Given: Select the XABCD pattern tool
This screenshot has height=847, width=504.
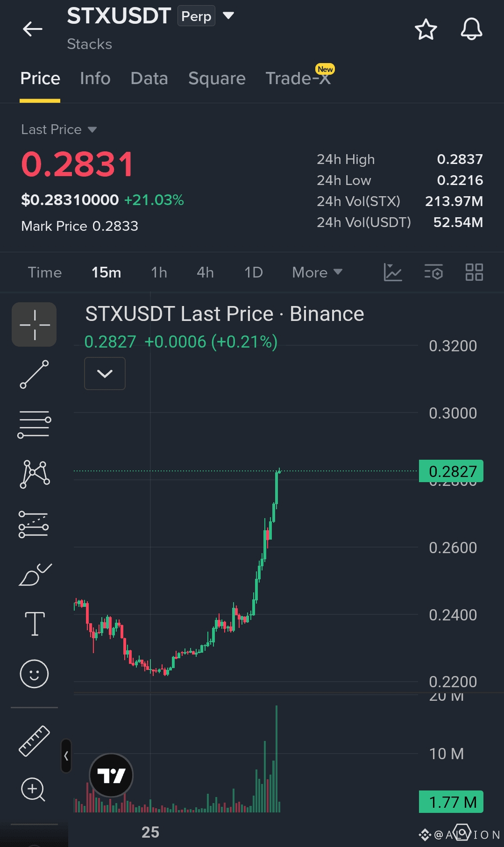Looking at the screenshot, I should [35, 474].
